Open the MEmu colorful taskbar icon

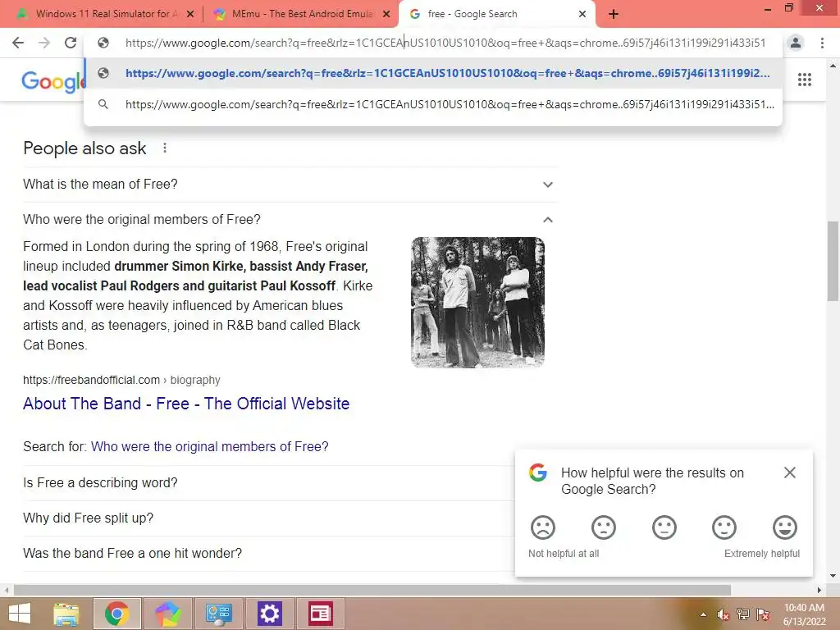pyautogui.click(x=167, y=614)
